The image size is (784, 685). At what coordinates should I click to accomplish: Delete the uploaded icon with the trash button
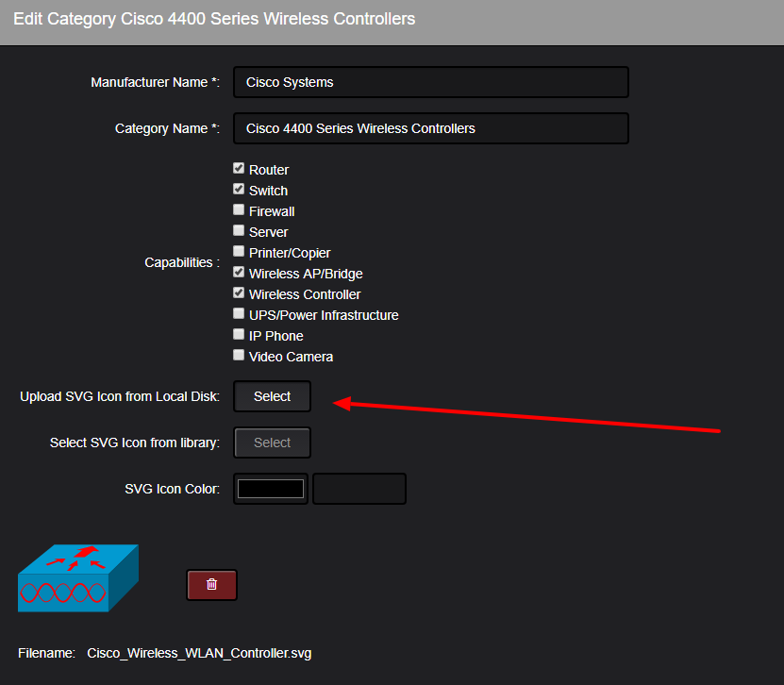211,584
